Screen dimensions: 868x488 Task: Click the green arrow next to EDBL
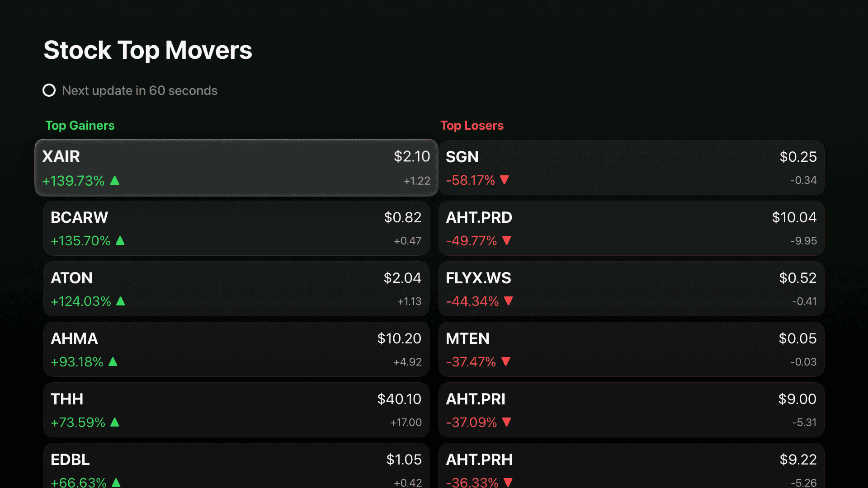click(116, 483)
